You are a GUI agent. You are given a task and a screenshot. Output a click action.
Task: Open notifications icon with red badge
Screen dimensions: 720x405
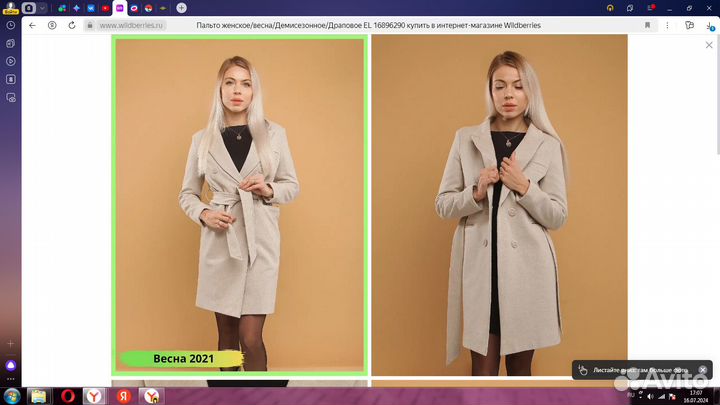(651, 8)
